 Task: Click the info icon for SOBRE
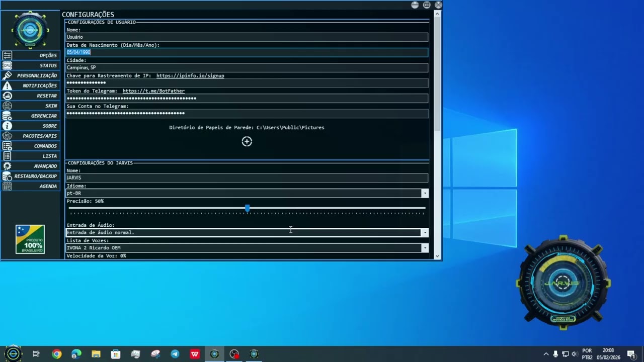click(x=7, y=126)
